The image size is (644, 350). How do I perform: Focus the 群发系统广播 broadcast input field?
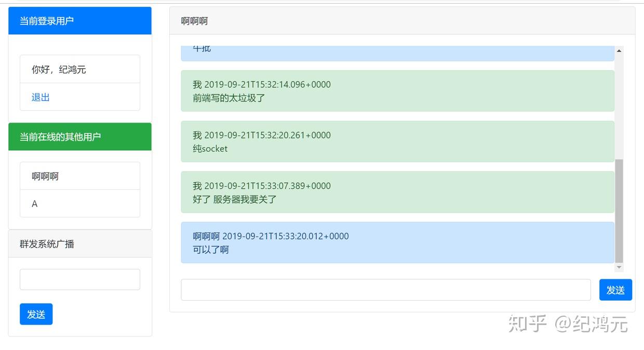(x=80, y=279)
